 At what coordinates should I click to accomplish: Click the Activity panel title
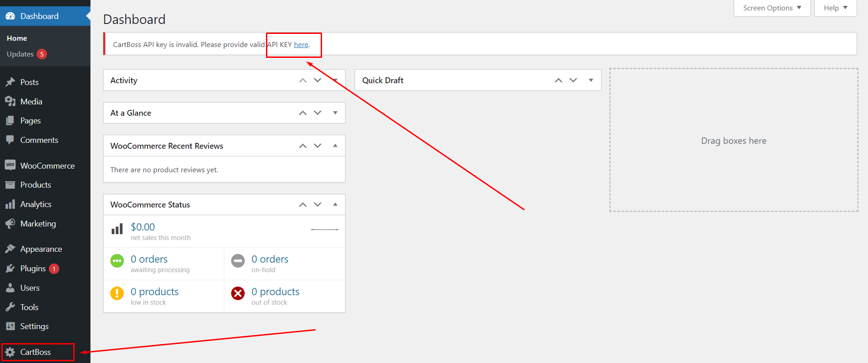pos(124,80)
